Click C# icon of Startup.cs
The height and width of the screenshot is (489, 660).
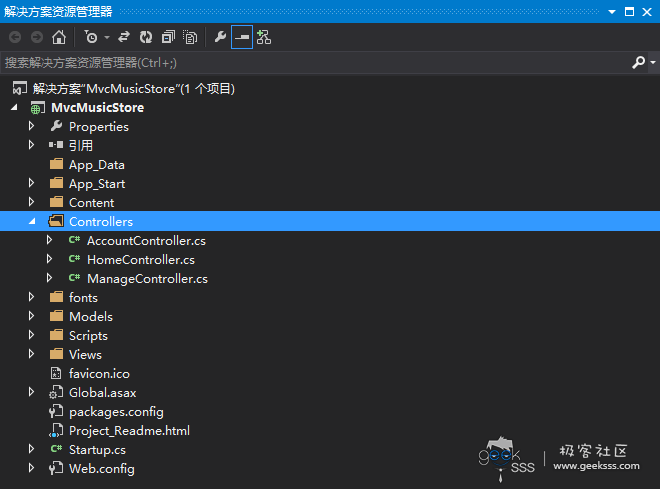[x=56, y=449]
